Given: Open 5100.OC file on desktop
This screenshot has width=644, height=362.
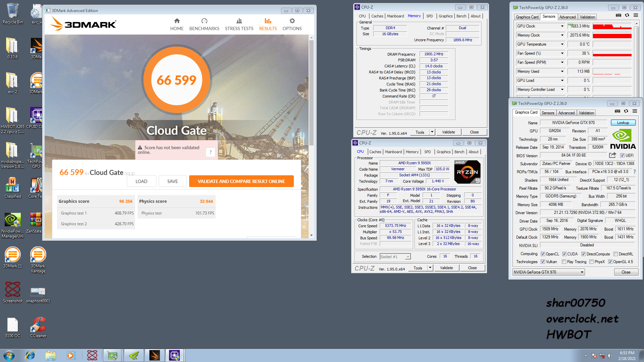Looking at the screenshot, I should click(x=13, y=327).
